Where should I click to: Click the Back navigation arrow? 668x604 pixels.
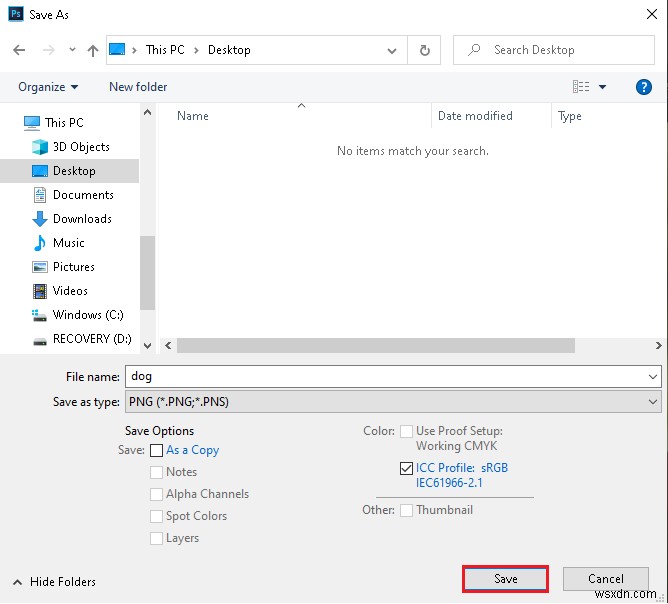tap(19, 50)
